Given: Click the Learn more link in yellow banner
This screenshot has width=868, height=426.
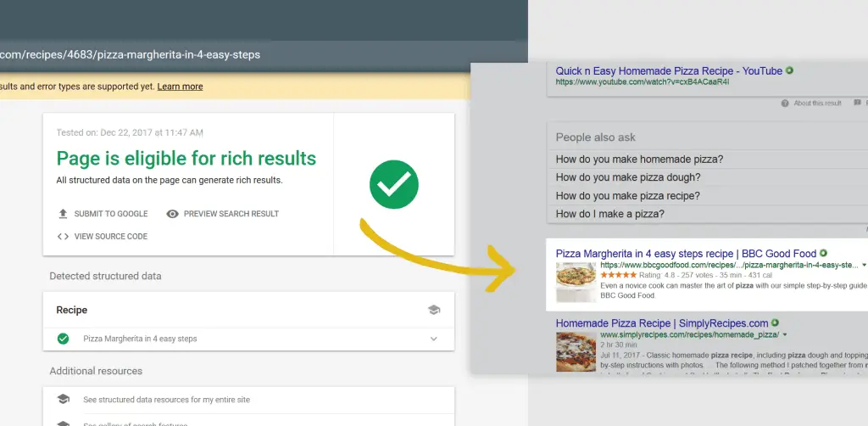Looking at the screenshot, I should 180,87.
